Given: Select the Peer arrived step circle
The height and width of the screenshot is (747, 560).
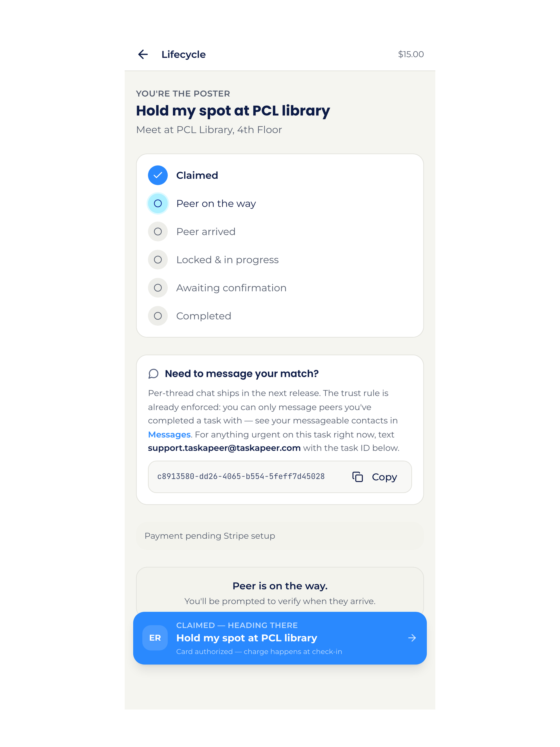Looking at the screenshot, I should tap(158, 231).
